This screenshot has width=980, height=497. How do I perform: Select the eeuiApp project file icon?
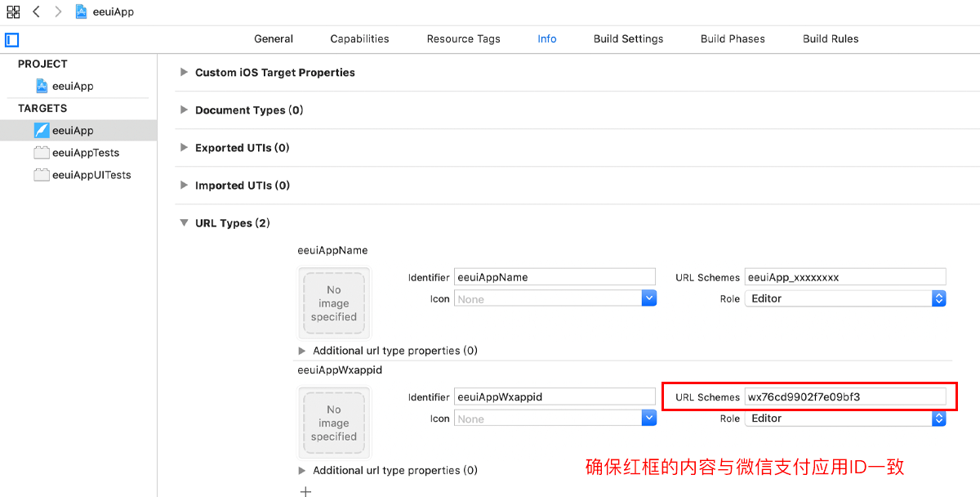click(x=42, y=86)
